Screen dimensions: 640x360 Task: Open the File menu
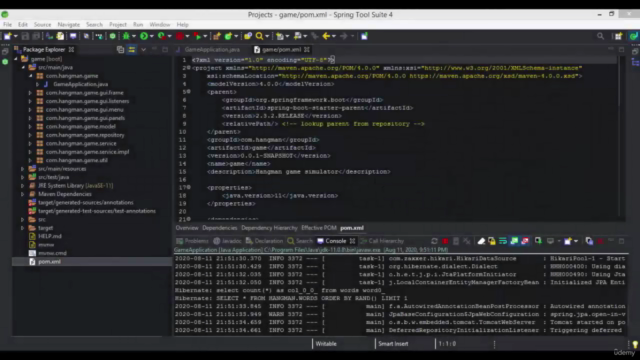click(x=7, y=24)
